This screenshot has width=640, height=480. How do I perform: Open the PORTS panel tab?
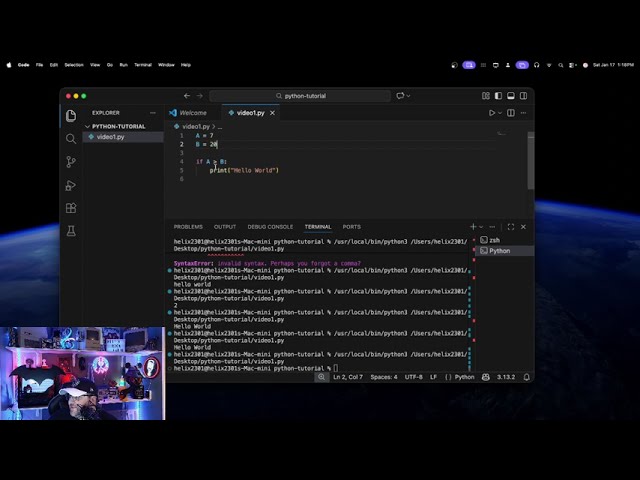pos(352,227)
